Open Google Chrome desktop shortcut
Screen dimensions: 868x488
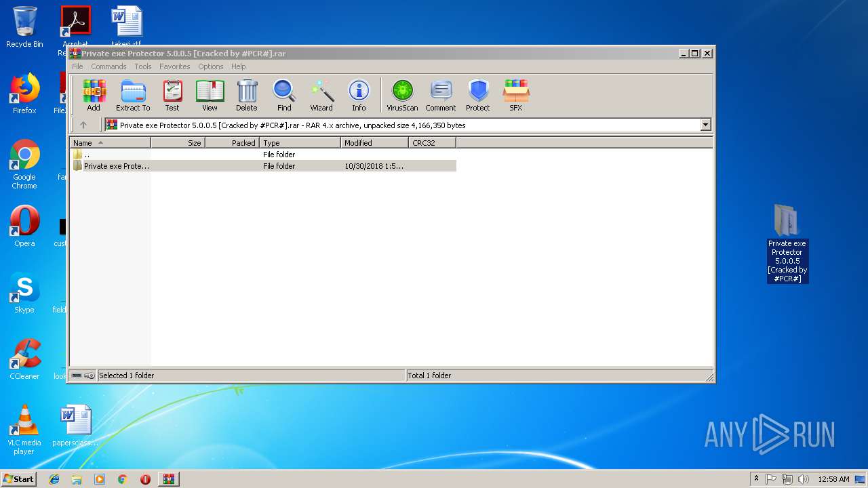[x=24, y=165]
